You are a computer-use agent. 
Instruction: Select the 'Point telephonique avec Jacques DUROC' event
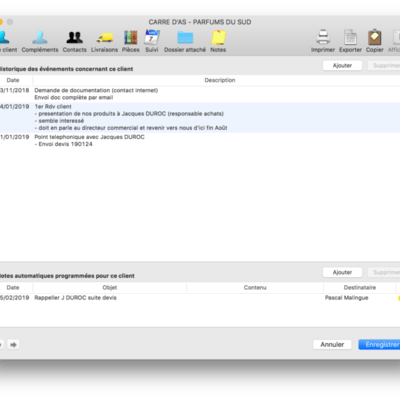click(89, 137)
